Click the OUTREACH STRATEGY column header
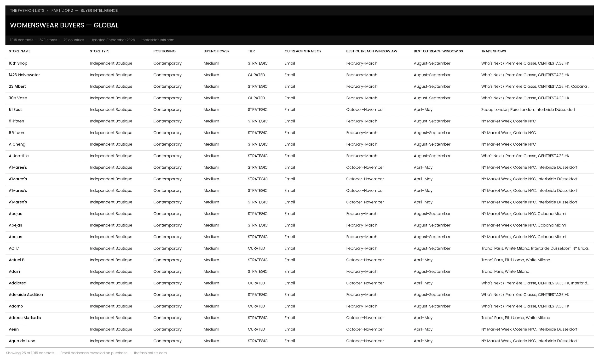The image size is (599, 364). tap(303, 51)
